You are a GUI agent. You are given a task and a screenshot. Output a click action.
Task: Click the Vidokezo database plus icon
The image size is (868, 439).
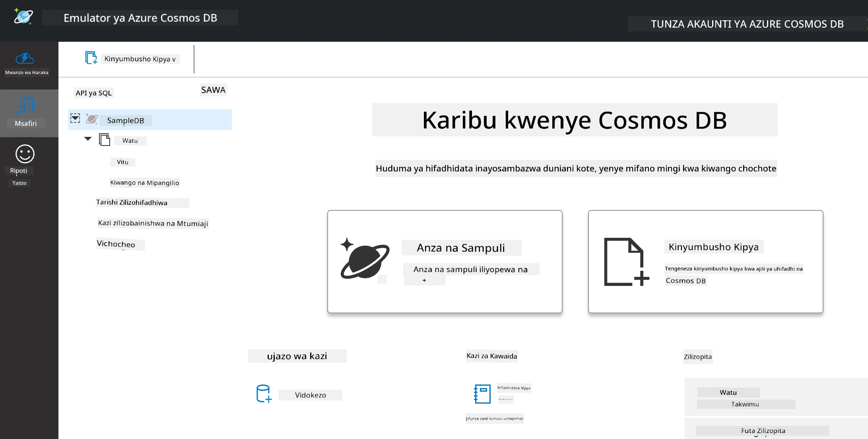point(264,394)
